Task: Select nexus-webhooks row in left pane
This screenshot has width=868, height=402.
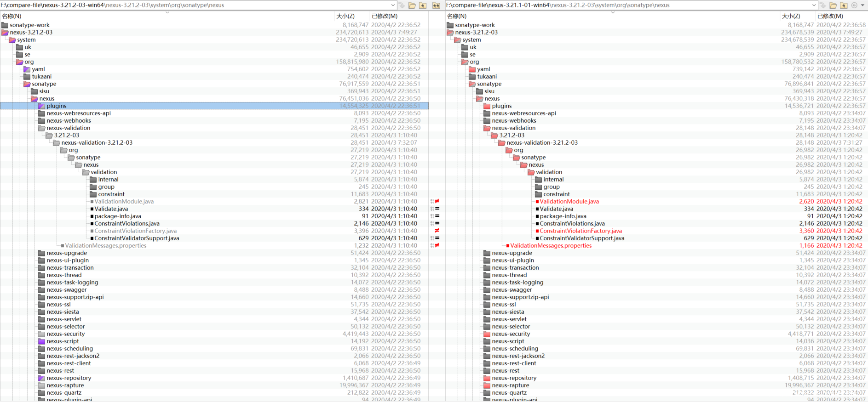Action: point(214,121)
